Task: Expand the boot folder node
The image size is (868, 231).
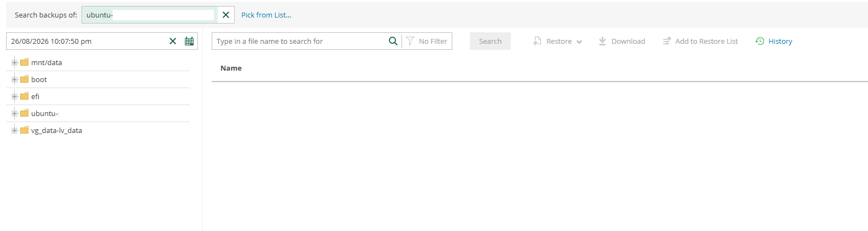Action: coord(14,79)
